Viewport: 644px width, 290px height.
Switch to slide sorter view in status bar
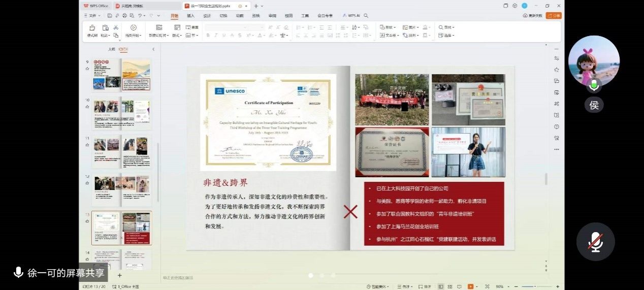click(450, 286)
